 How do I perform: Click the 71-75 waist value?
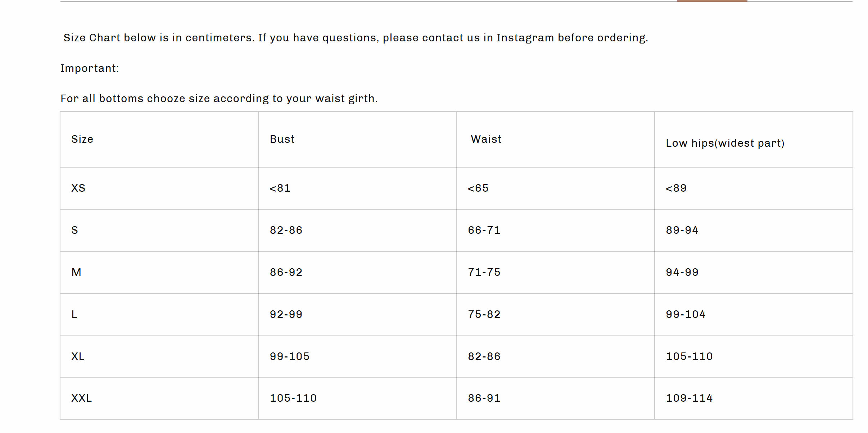click(484, 272)
